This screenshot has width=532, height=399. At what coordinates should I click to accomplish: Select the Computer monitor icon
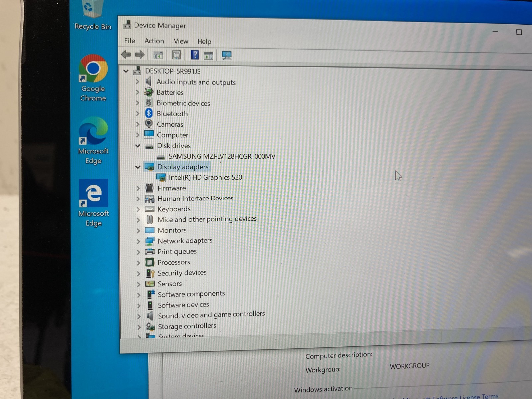[x=149, y=134]
